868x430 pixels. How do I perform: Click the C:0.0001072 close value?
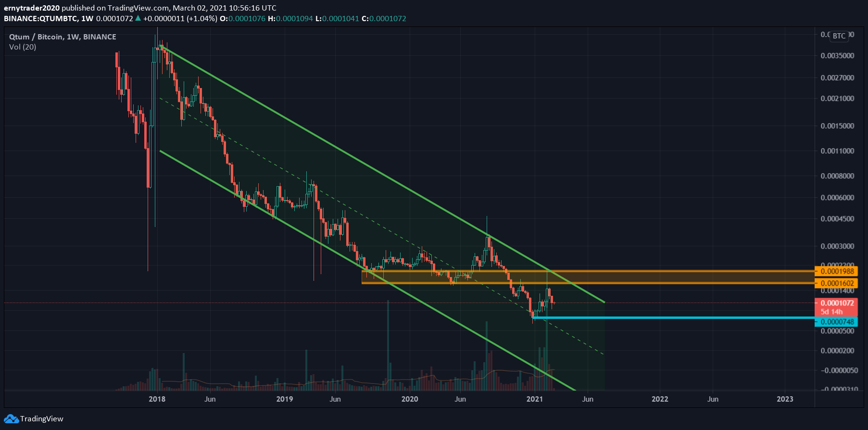384,19
